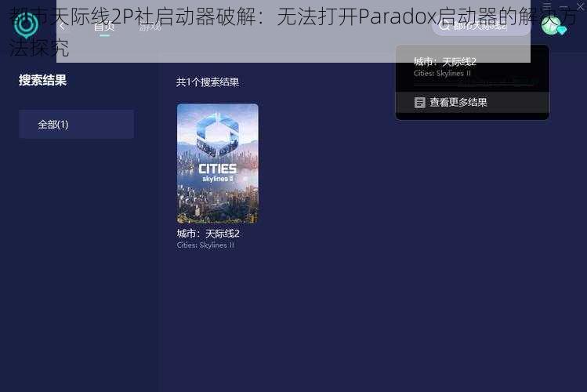Click the teal power-shaped app logo
The width and height of the screenshot is (587, 392).
pos(26,25)
